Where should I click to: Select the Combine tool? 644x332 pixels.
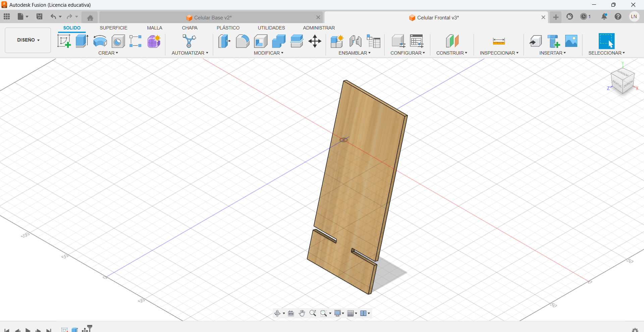point(279,41)
